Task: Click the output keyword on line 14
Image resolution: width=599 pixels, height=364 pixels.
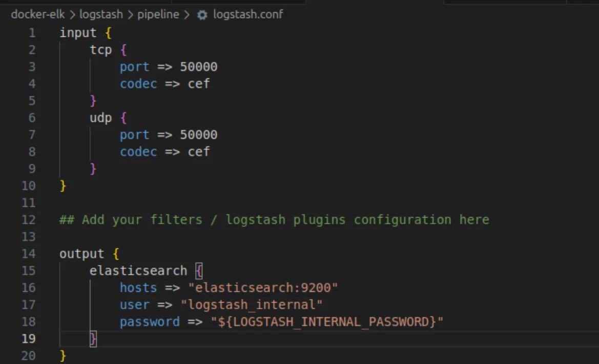Action: [81, 253]
